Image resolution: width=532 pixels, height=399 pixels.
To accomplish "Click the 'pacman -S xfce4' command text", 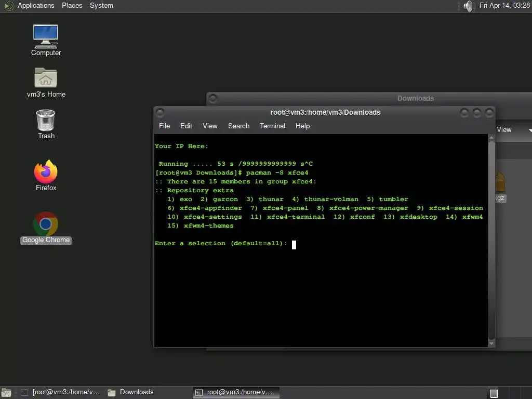I will point(277,172).
